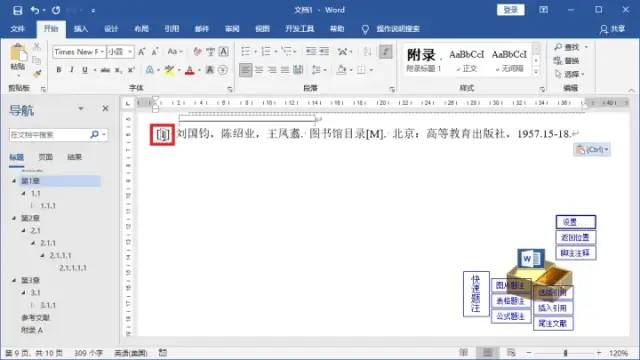Open the font size dropdown
Image resolution: width=640 pixels, height=360 pixels.
pos(130,52)
